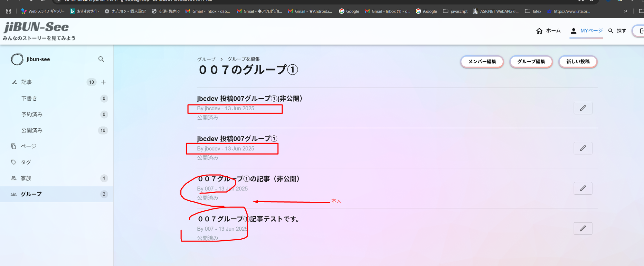
Task: Open the 探す search in header
Action: point(617,31)
